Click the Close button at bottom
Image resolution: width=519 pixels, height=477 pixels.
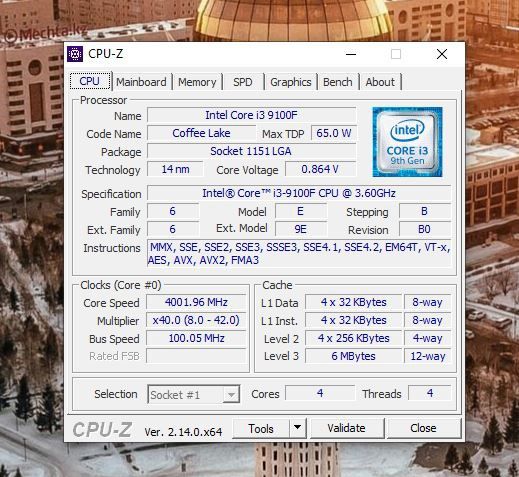(x=423, y=428)
